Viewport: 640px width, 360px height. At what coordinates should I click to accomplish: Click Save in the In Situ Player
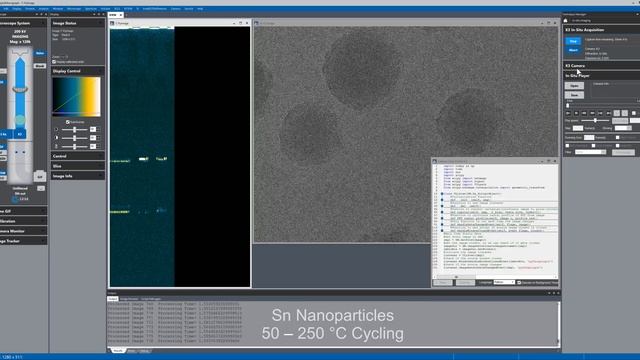pyautogui.click(x=574, y=95)
